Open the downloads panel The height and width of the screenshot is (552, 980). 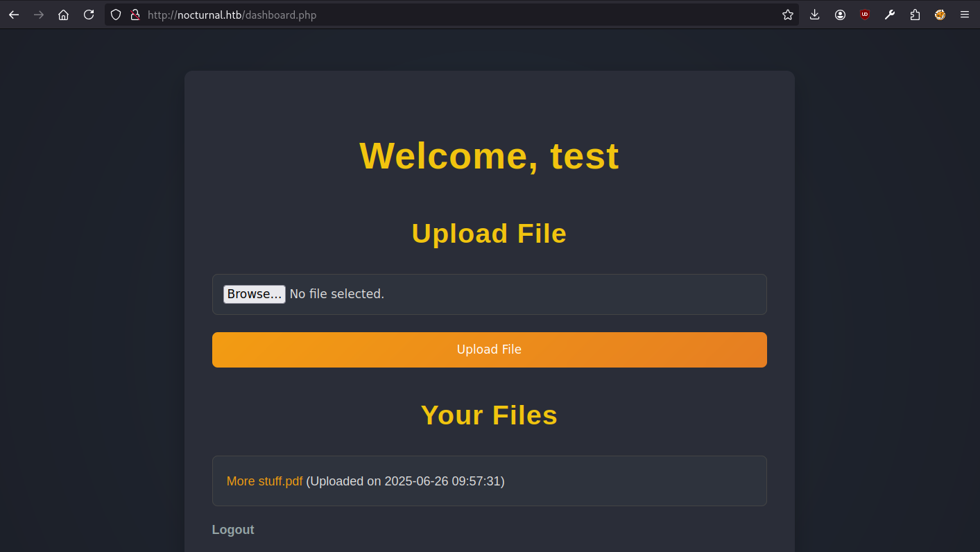click(815, 15)
